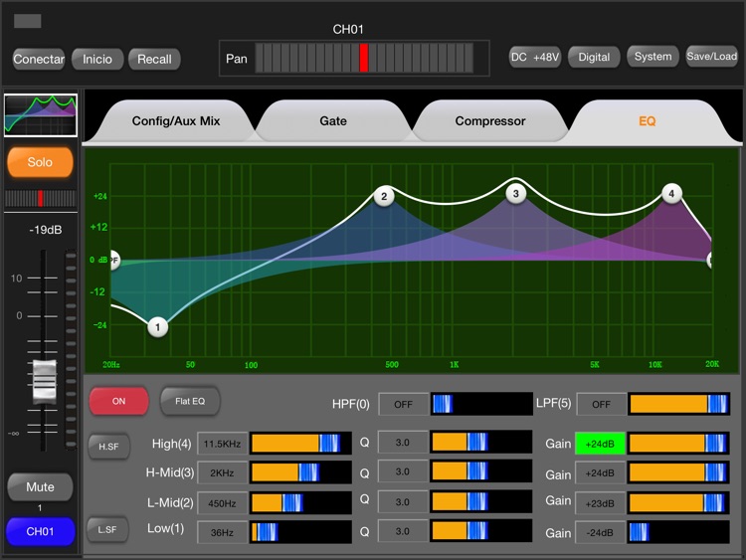Click the Low(1) Q value 3.0 field

coord(403,531)
